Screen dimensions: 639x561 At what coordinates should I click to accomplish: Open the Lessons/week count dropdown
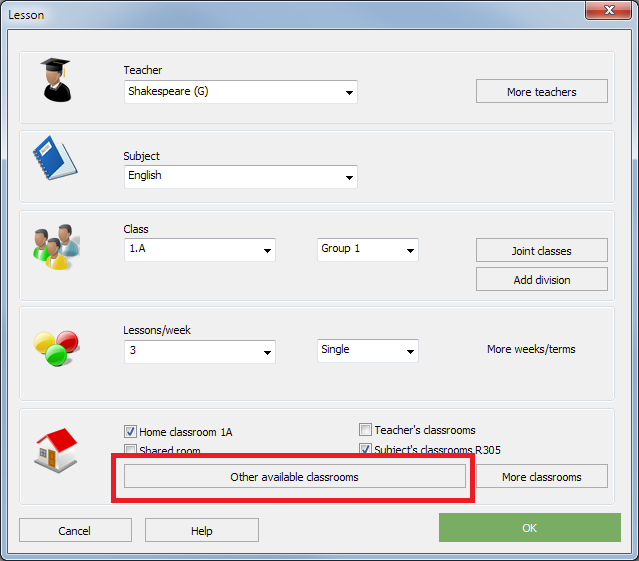[x=267, y=352]
